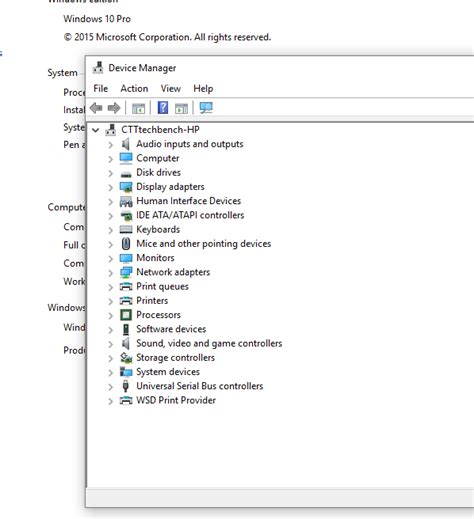The width and height of the screenshot is (474, 519).
Task: Click Windows 10 Pro text in System window
Action: point(97,19)
